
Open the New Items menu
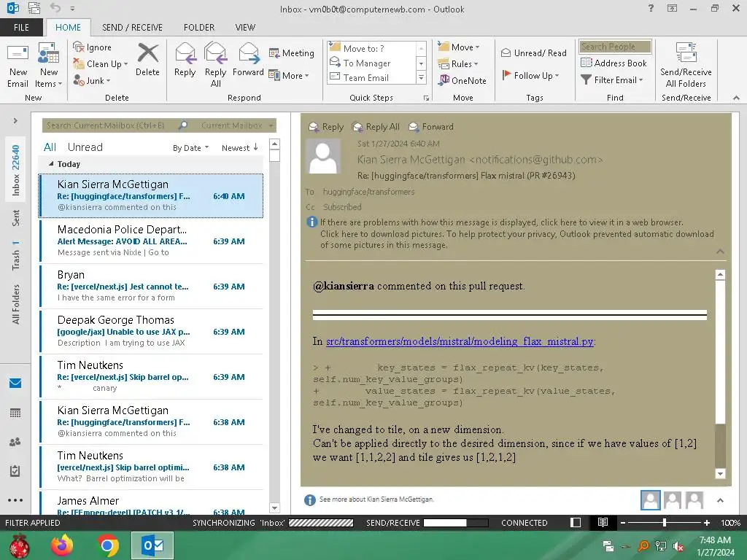click(49, 66)
